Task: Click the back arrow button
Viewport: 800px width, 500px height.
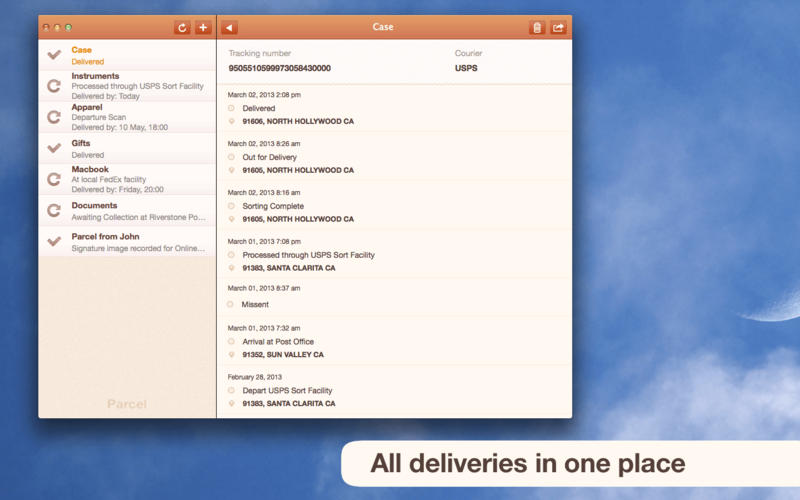Action: coord(230,28)
